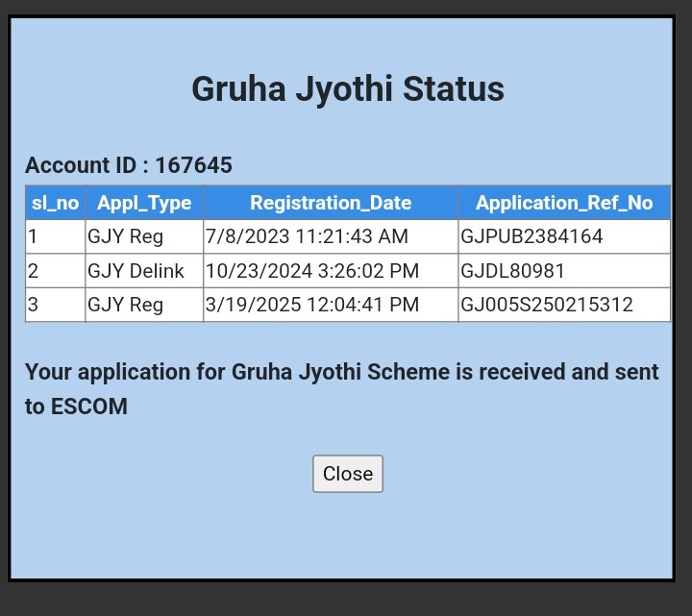Select the Registration_Date column header
The image size is (692, 616).
coord(331,203)
